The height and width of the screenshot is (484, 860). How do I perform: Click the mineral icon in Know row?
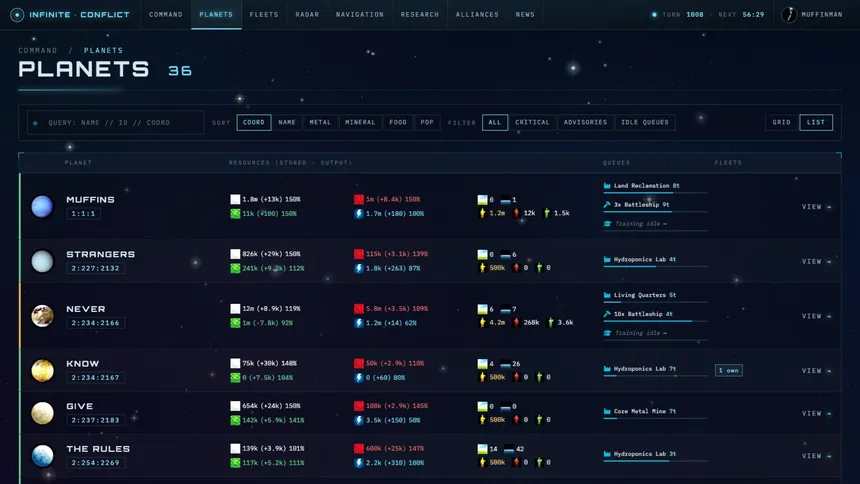coord(359,363)
